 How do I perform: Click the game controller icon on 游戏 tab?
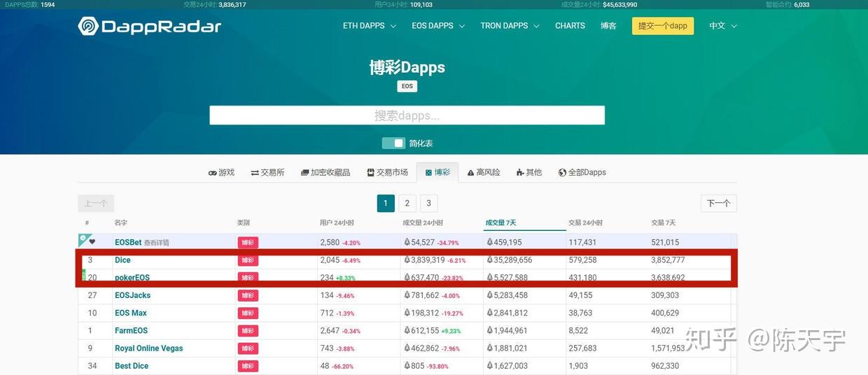213,173
